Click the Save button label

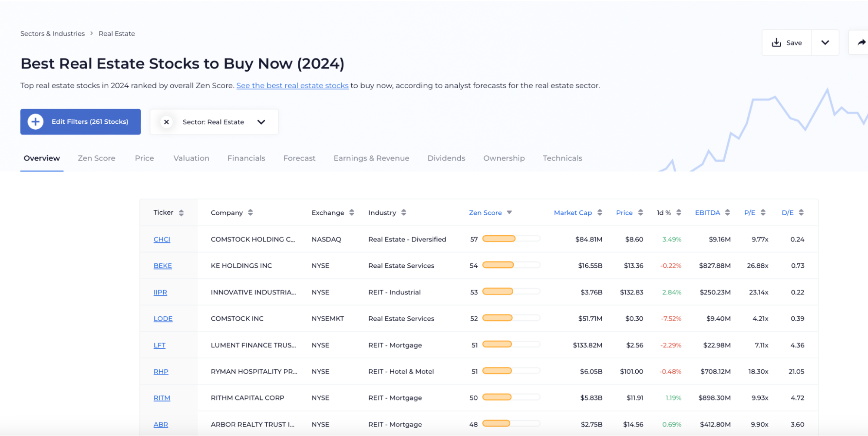pyautogui.click(x=794, y=43)
